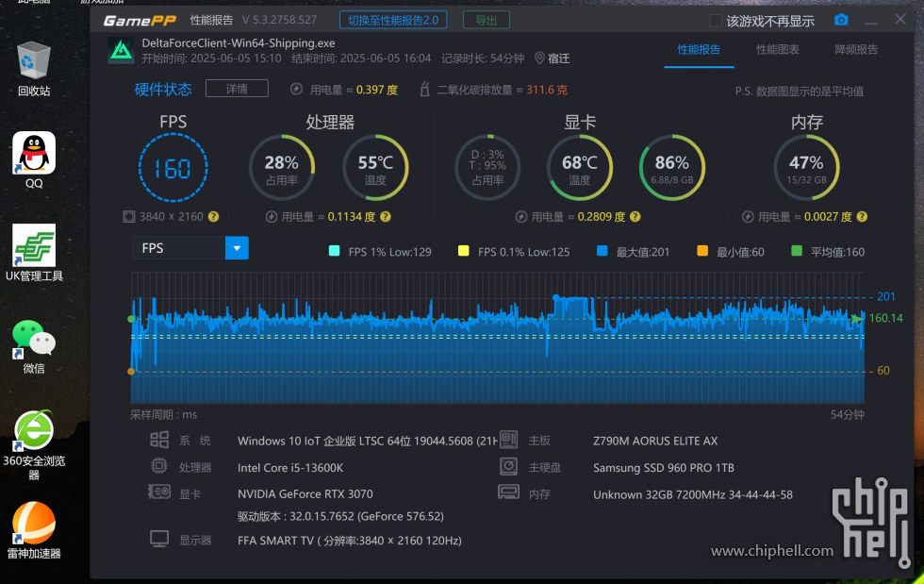The width and height of the screenshot is (924, 584).
Task: Click the Intel Core i5-13600K text
Action: coord(290,468)
